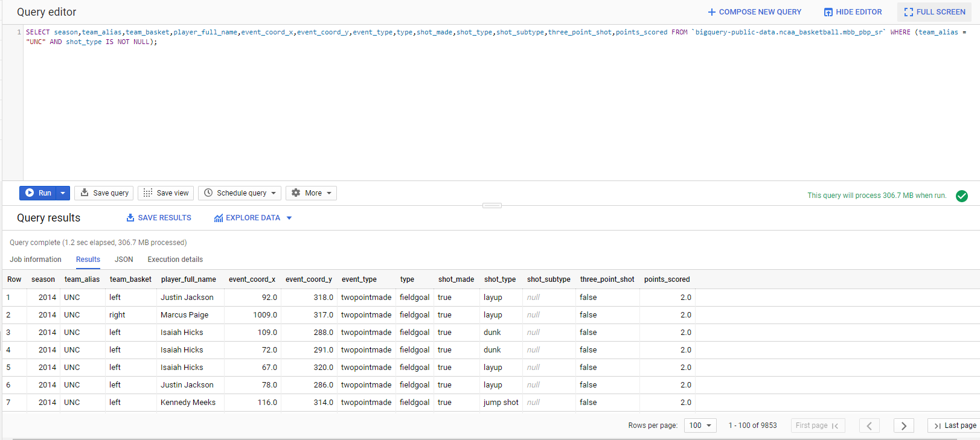Click the 'This query will process 306.7 MB' message
The width and height of the screenshot is (980, 440).
pyautogui.click(x=877, y=196)
